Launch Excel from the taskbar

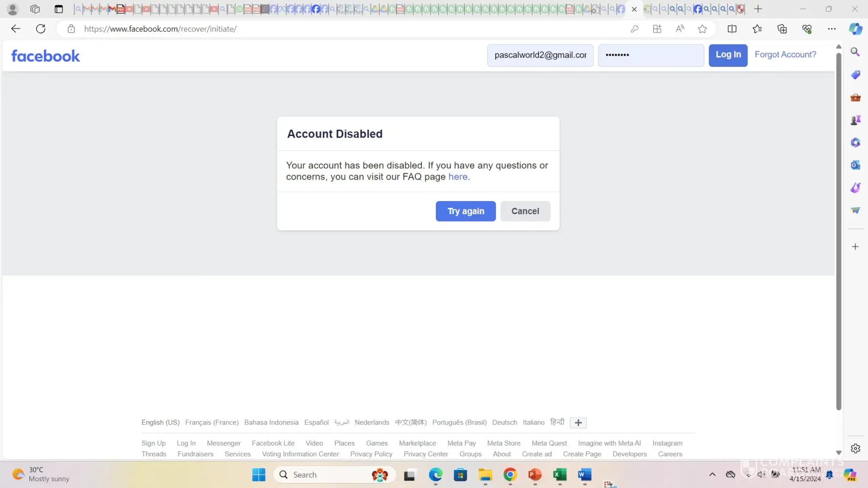point(559,474)
